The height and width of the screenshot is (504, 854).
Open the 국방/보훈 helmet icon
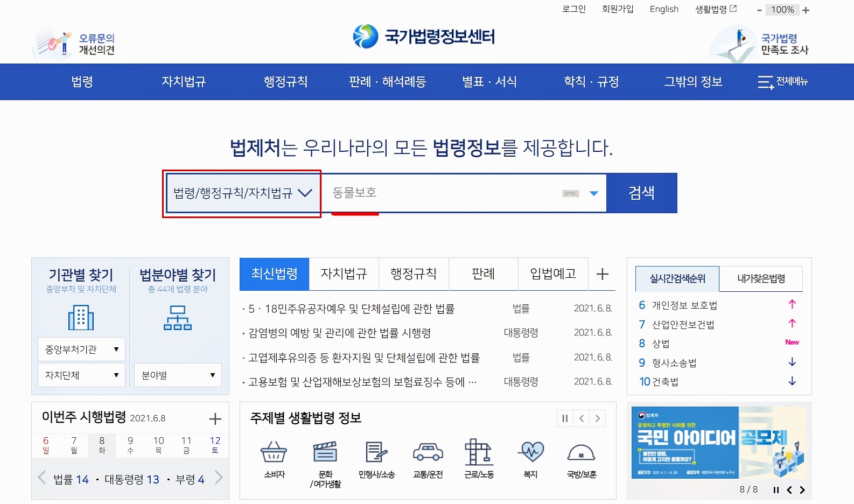click(x=582, y=452)
